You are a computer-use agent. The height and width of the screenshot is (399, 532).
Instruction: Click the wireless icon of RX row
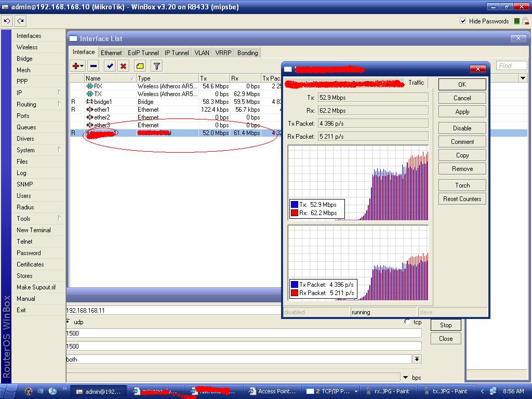[x=89, y=86]
